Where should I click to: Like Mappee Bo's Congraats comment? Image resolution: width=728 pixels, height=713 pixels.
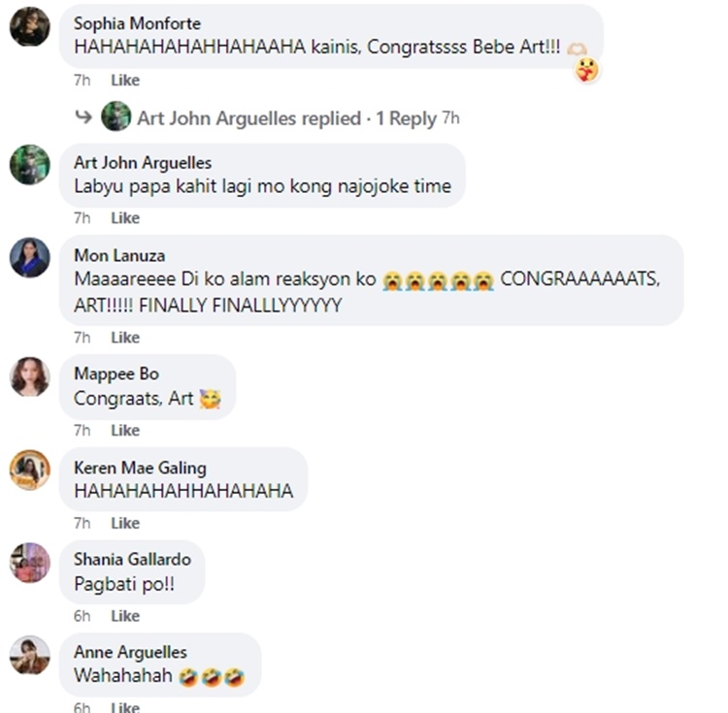(x=125, y=431)
